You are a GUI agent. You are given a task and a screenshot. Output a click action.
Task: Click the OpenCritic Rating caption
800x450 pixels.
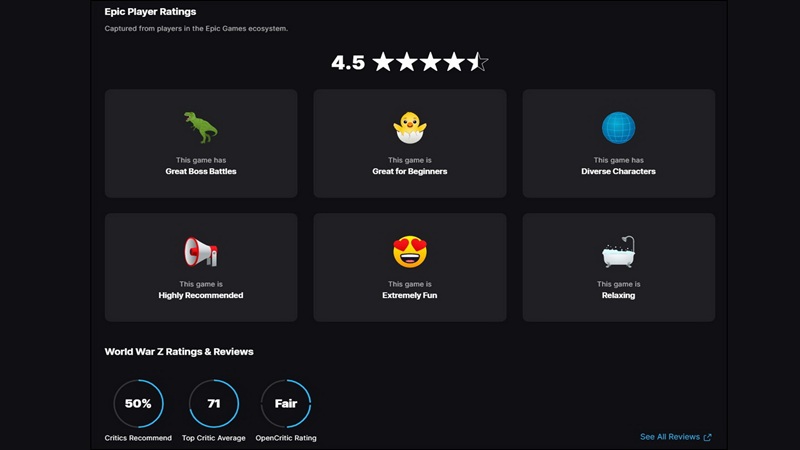pyautogui.click(x=286, y=438)
